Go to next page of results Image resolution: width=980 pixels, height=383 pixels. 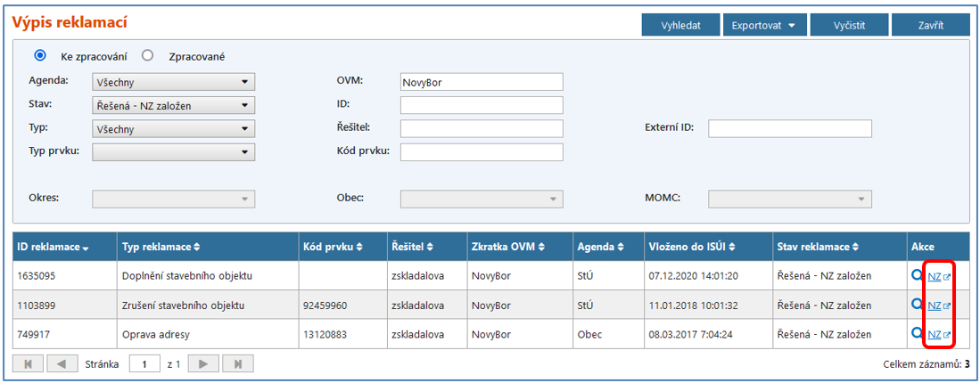[x=203, y=363]
